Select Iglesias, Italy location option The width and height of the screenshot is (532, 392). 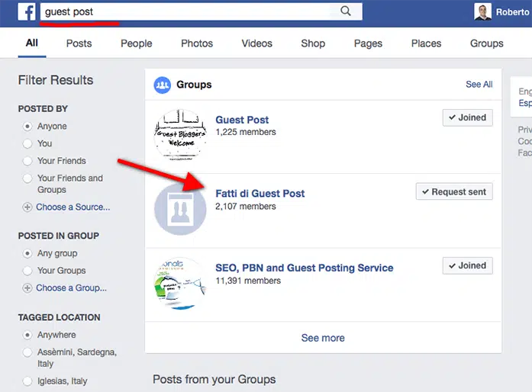[x=27, y=381]
